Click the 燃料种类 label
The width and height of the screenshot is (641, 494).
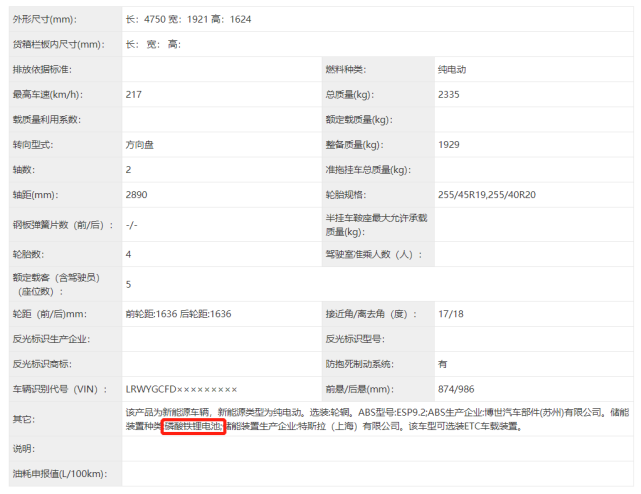tap(345, 70)
